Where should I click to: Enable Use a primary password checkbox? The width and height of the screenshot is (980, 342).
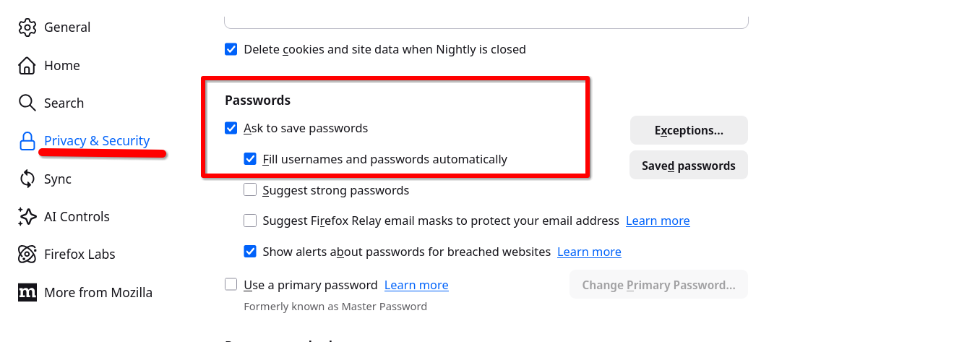231,285
